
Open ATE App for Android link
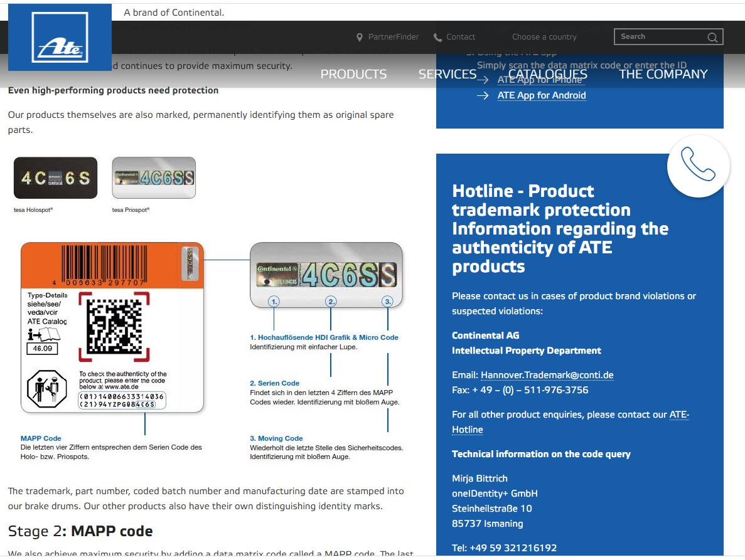click(x=542, y=95)
